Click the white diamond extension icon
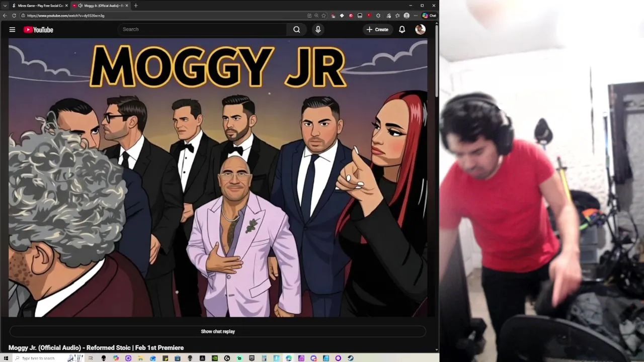Screen dimensions: 644x362 coord(342,16)
